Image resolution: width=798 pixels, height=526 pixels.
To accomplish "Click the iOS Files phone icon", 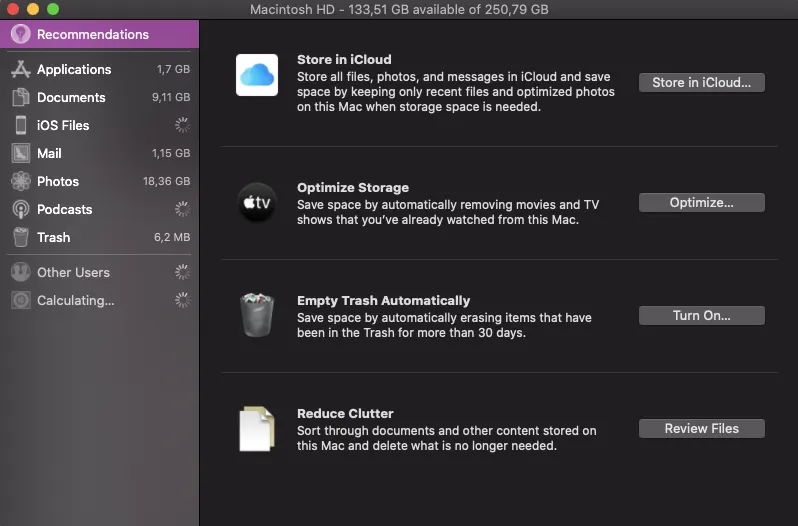I will click(x=20, y=125).
